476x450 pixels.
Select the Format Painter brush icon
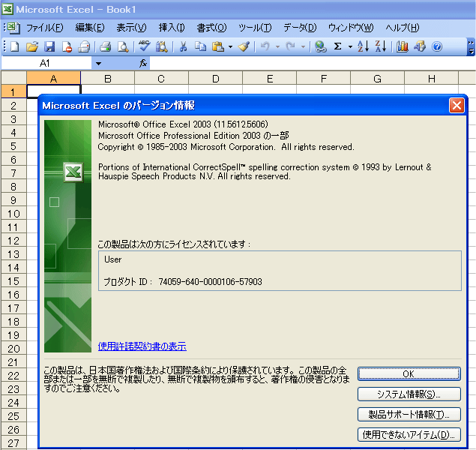244,46
